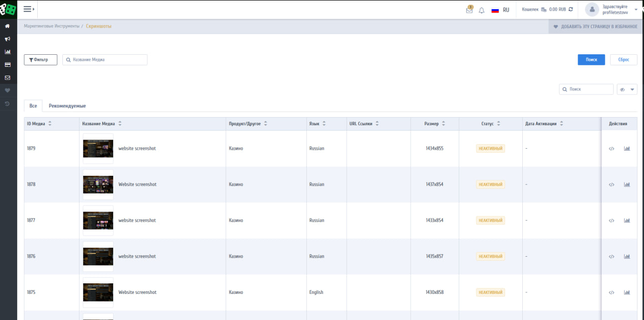Open the column visibility eye dropdown

coord(627,89)
